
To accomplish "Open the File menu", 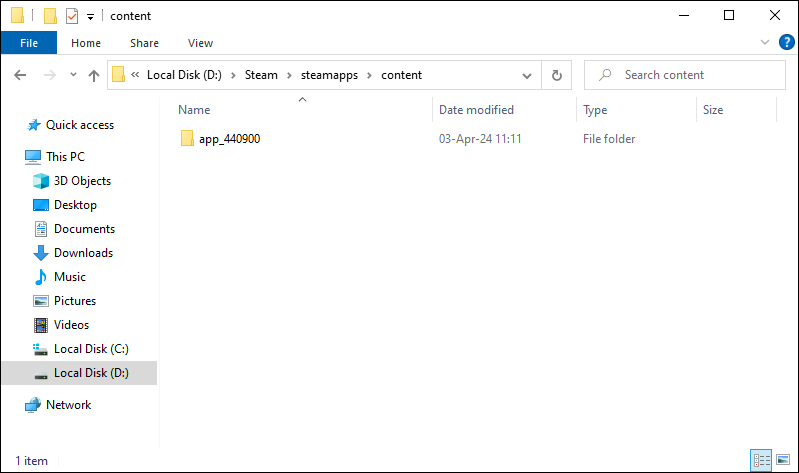I will pyautogui.click(x=29, y=43).
